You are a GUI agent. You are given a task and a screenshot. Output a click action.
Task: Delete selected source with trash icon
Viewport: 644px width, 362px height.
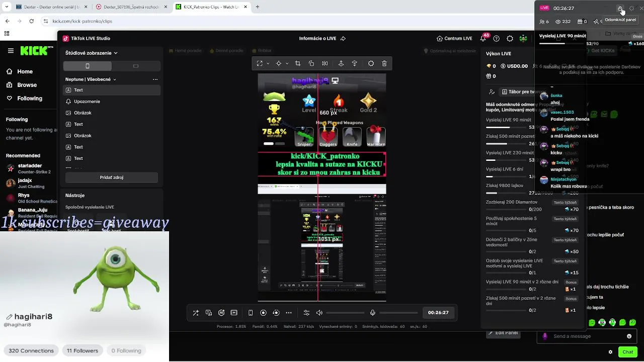point(384,63)
